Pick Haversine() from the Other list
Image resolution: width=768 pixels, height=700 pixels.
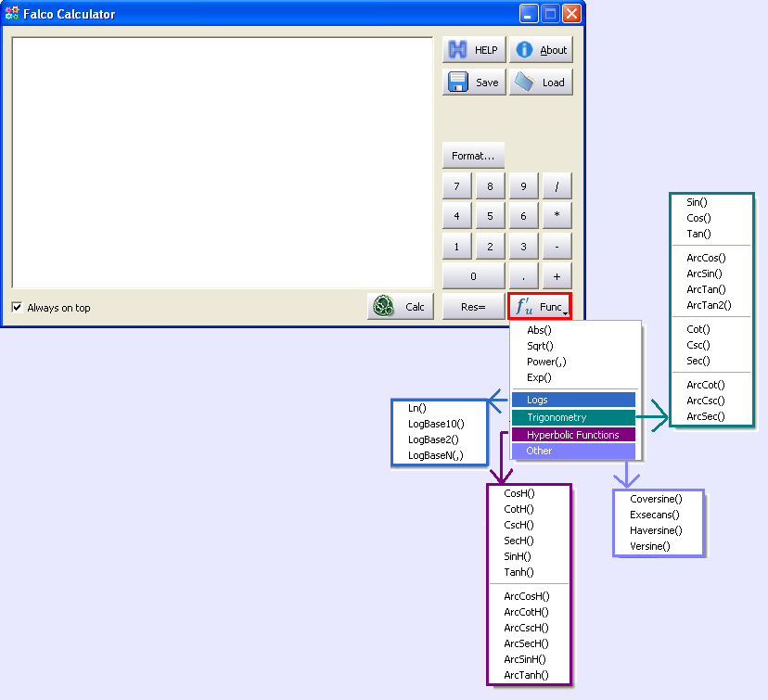656,530
